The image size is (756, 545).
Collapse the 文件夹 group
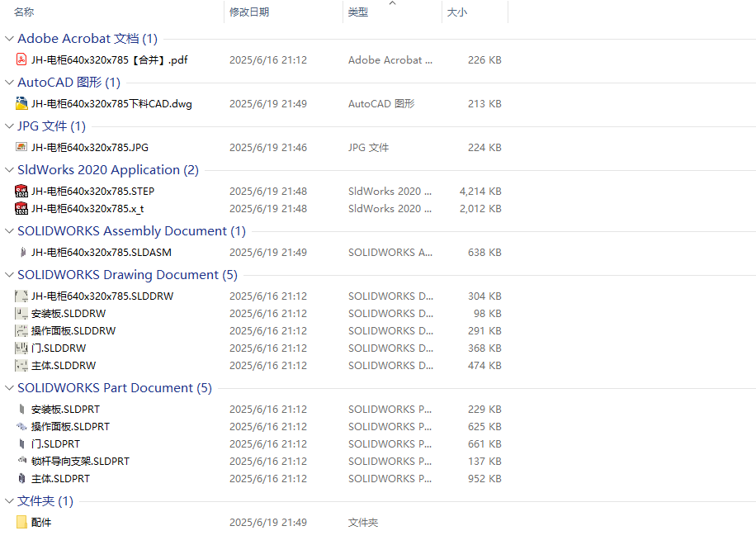[x=9, y=501]
